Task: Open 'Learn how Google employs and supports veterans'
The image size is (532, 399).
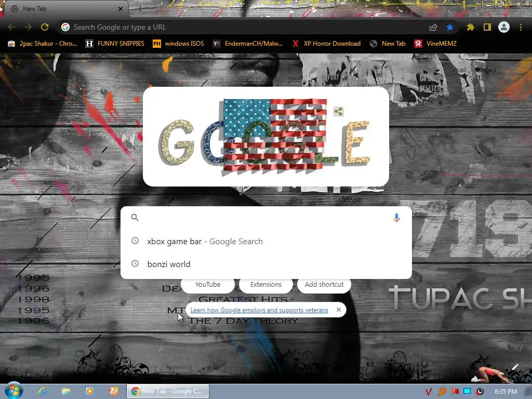Action: (x=259, y=310)
